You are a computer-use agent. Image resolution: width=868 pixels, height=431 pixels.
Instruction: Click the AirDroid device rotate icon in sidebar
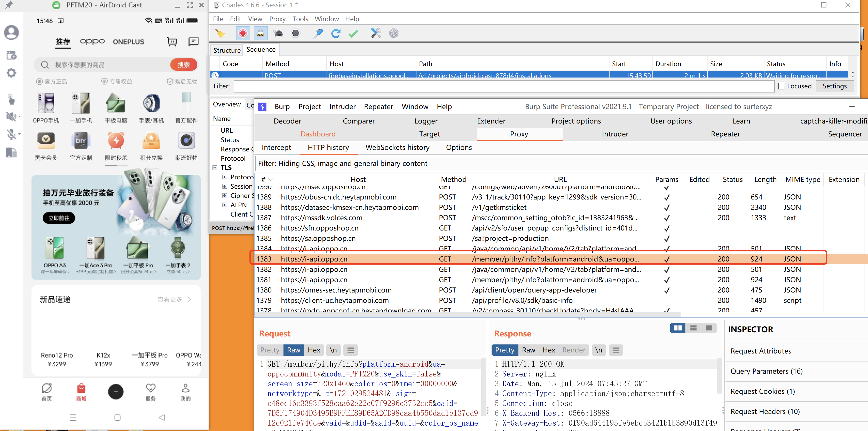(x=11, y=152)
